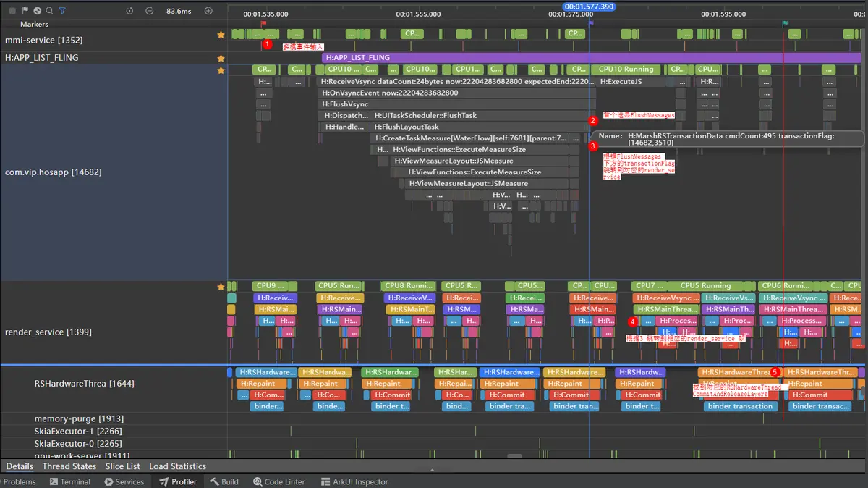
Task: Click the red flag timeline marker
Action: click(263, 25)
